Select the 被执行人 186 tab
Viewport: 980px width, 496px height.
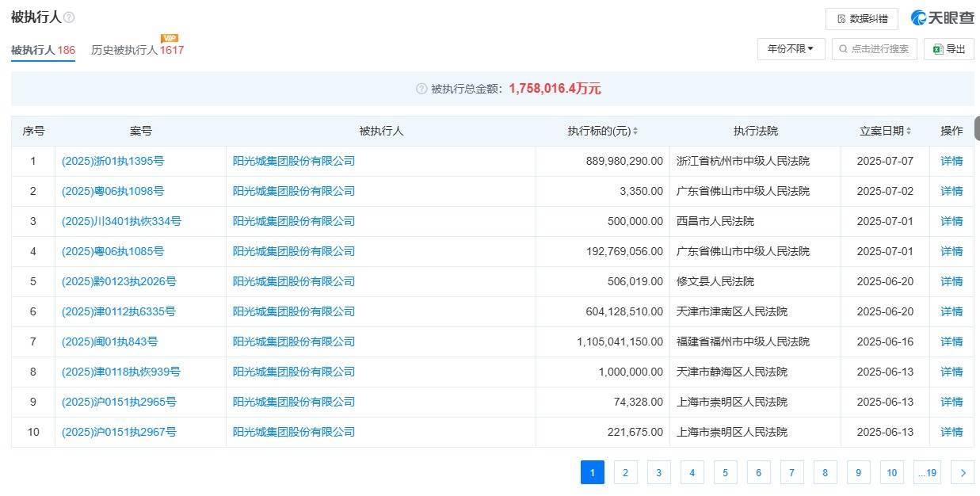click(43, 50)
